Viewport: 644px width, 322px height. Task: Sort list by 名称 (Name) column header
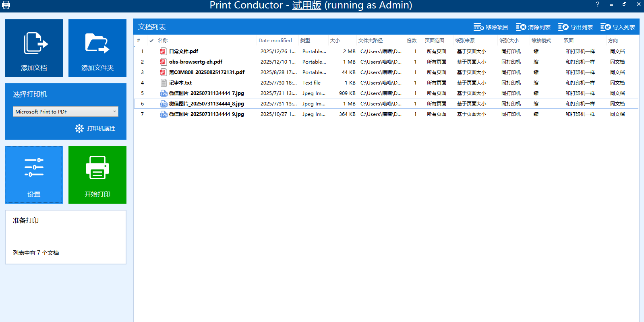(163, 41)
